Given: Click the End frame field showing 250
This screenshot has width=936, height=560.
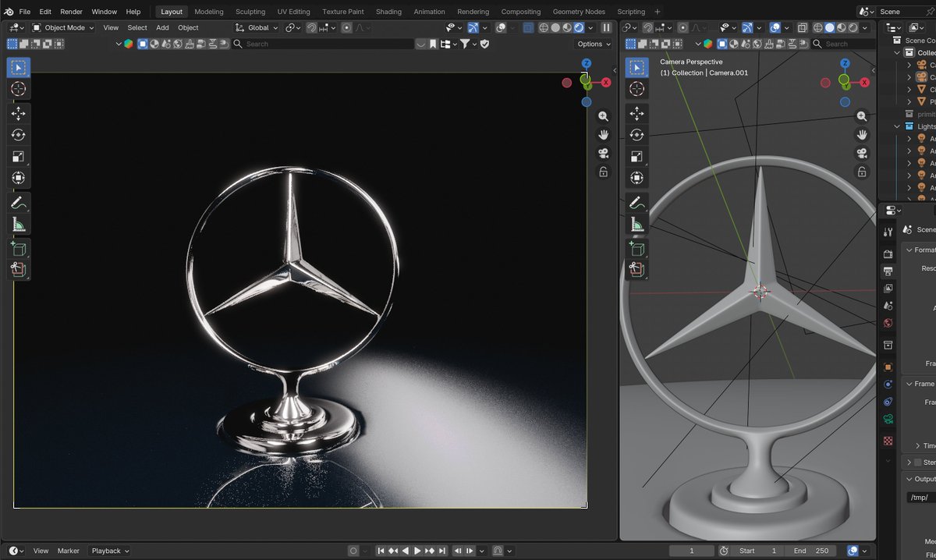Looking at the screenshot, I should [811, 551].
